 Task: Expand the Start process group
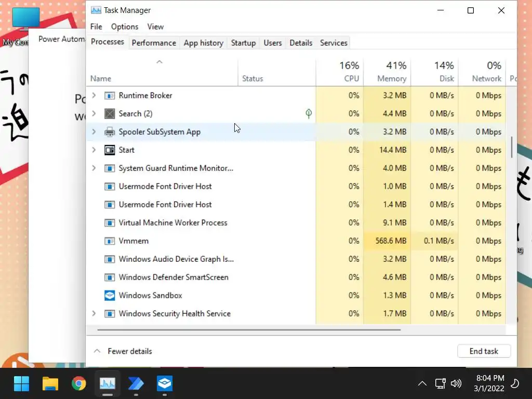(94, 150)
